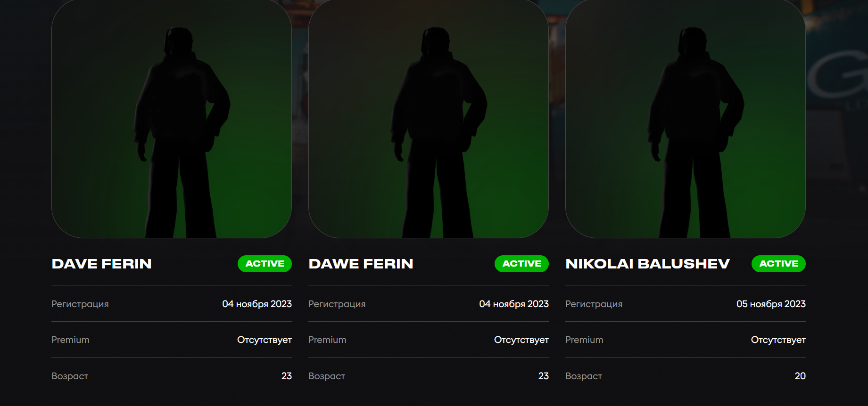
Task: Click Регистрация label under Nikolai Balushev
Action: tap(594, 304)
